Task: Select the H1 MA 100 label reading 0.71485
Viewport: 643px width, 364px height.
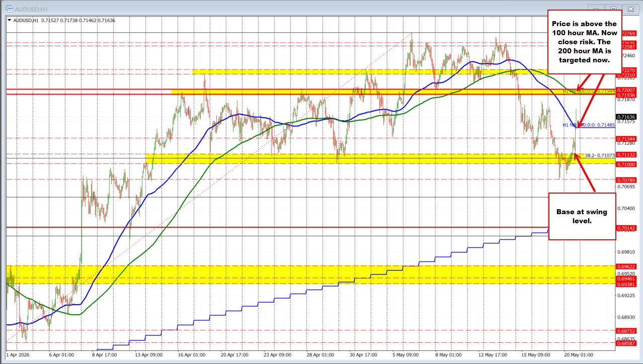Action: 588,125
